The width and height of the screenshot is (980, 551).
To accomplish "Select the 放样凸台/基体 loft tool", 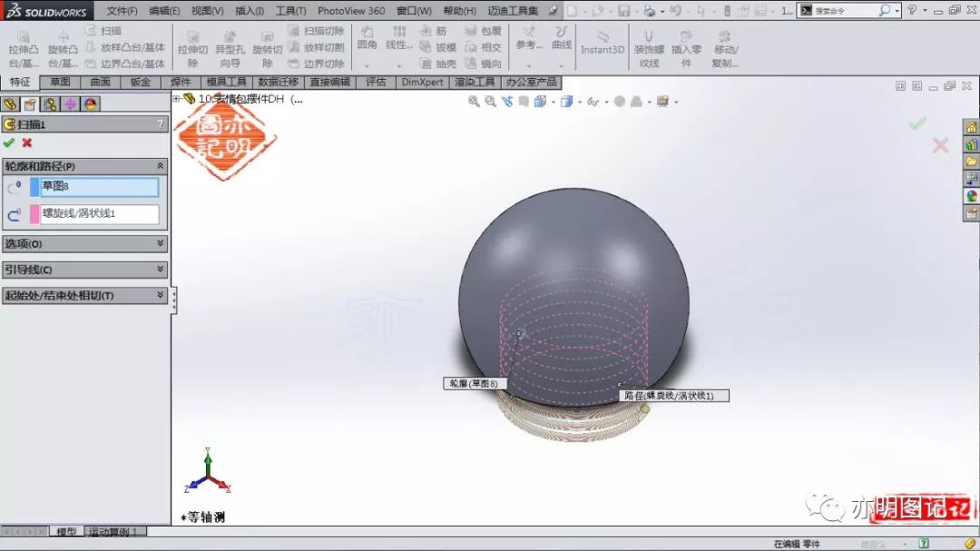I will click(125, 47).
